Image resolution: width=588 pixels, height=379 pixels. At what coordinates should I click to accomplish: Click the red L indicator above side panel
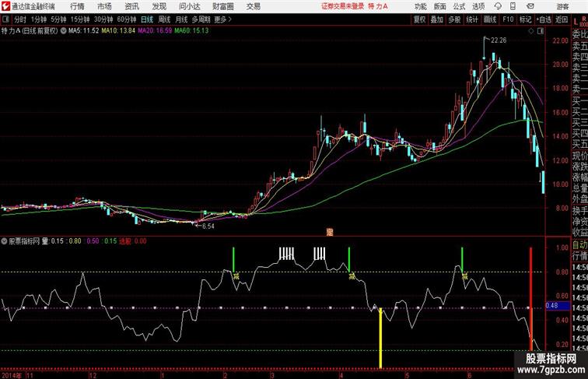click(576, 22)
